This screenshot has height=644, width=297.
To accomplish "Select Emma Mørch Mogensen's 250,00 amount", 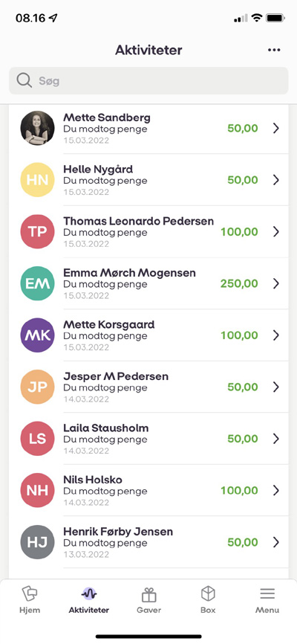I will pos(239,283).
